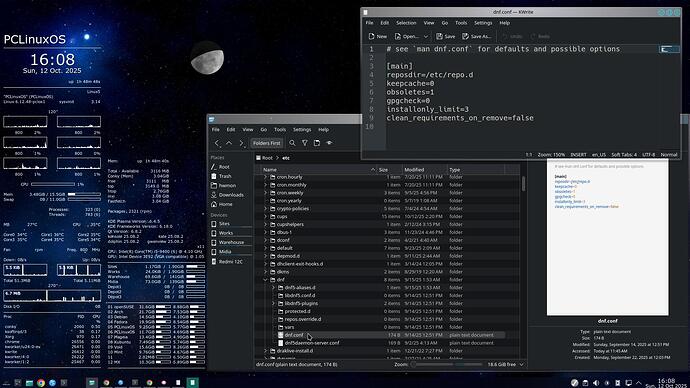The width and height of the screenshot is (690, 388).
Task: Expand the cron.hourly folder
Action: tap(265, 177)
